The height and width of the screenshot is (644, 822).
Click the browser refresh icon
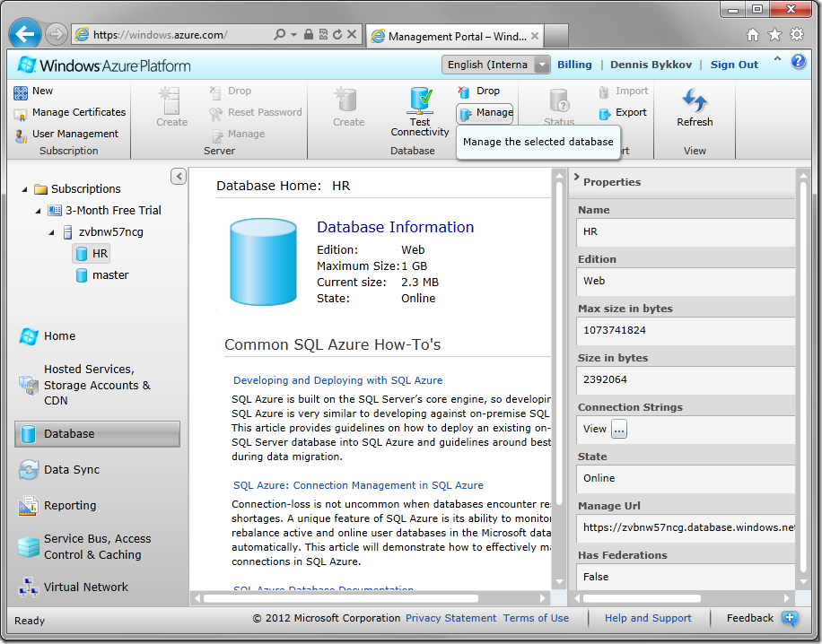337,35
